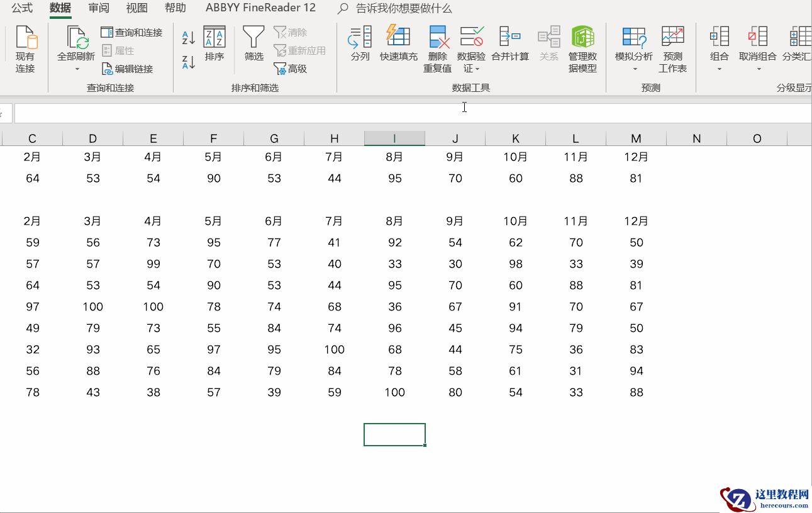Viewport: 812px width, 513px height.
Task: Click the 查询和连接 button
Action: click(x=132, y=32)
